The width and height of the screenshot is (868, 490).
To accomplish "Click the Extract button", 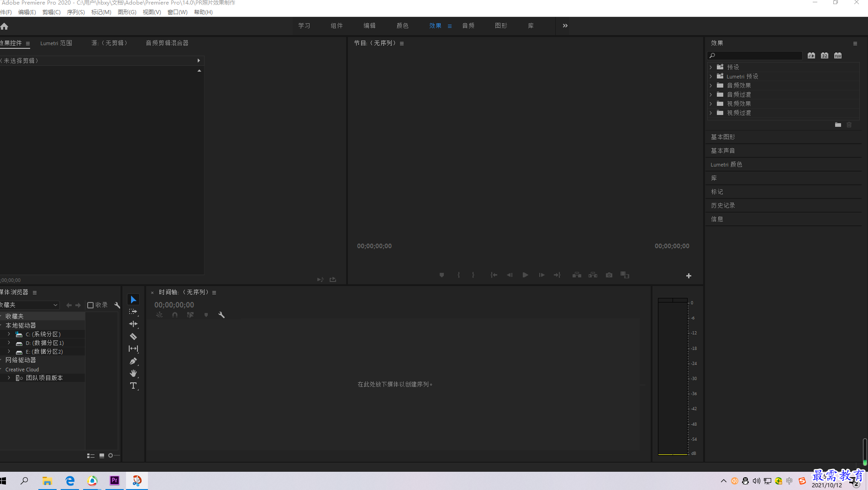I will tap(593, 275).
